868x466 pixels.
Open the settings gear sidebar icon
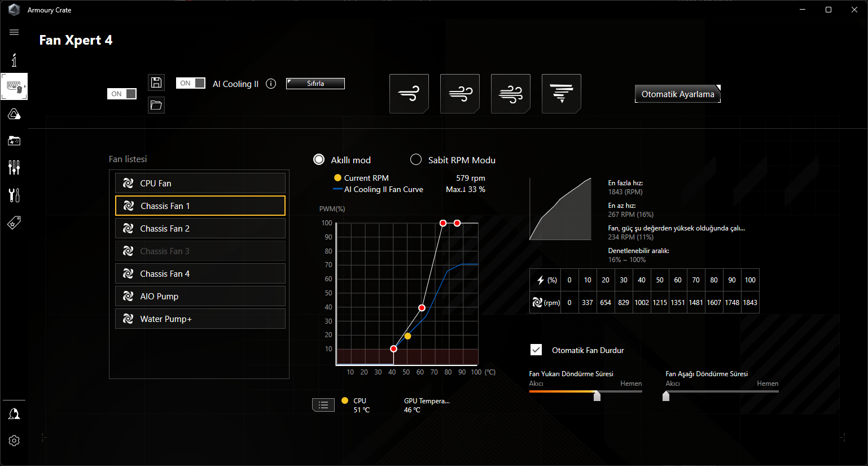[x=14, y=441]
